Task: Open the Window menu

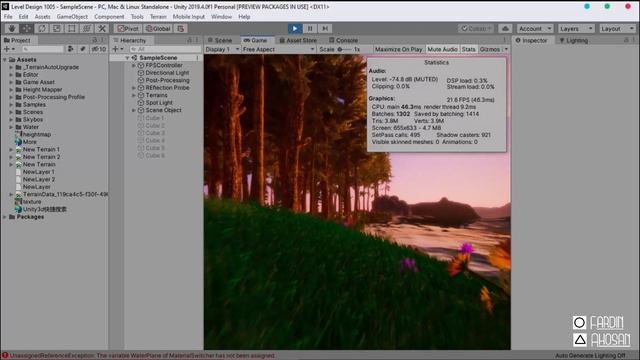Action: coord(221,17)
